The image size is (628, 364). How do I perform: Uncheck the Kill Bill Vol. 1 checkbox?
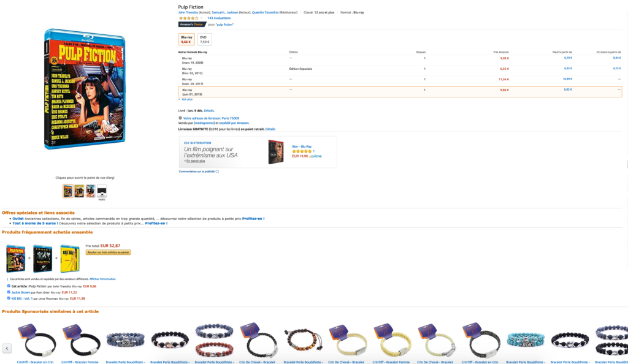pyautogui.click(x=9, y=298)
